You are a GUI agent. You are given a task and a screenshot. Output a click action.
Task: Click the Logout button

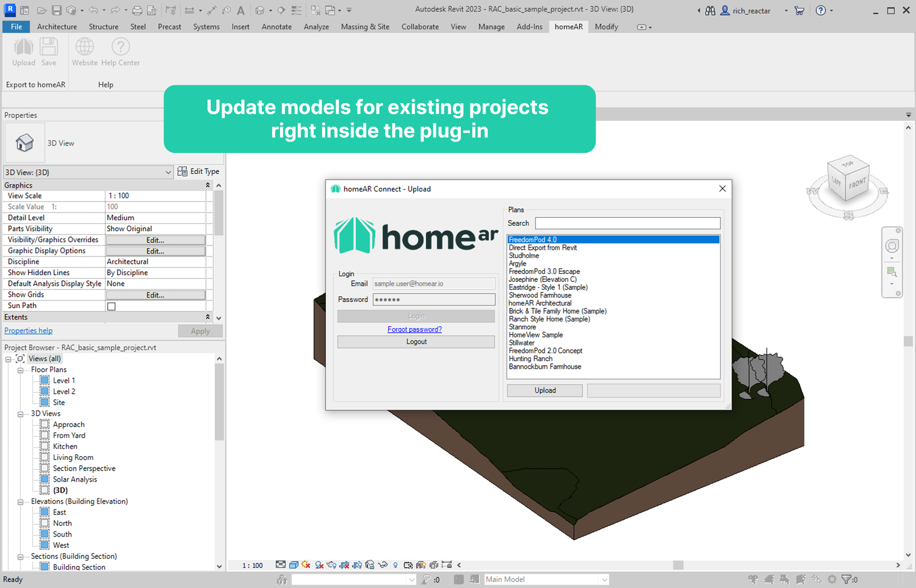(416, 342)
